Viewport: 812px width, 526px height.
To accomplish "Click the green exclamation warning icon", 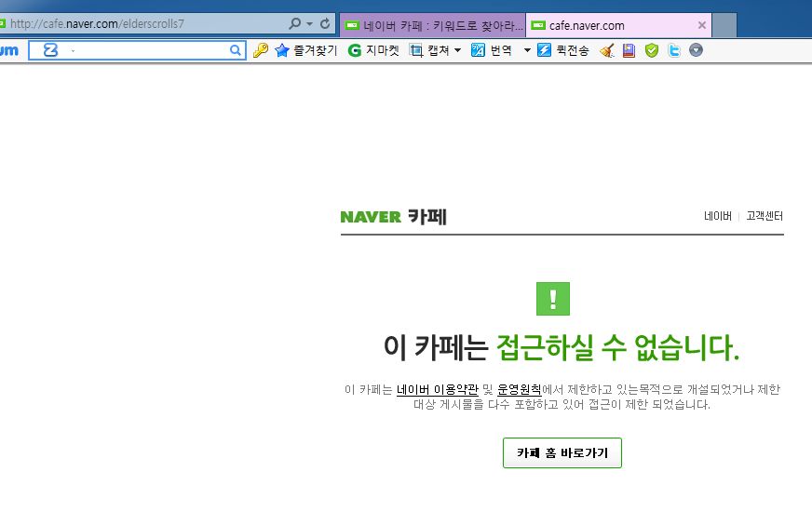I will tap(553, 299).
